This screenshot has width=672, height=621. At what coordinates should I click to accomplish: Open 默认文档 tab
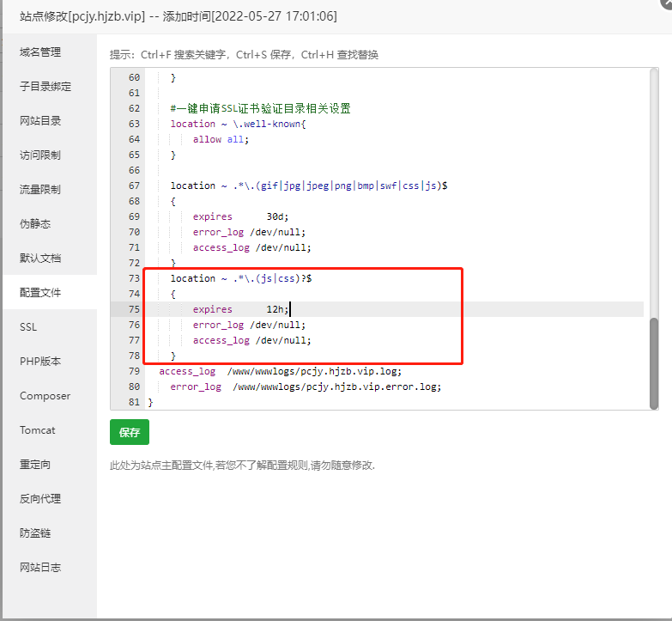click(40, 258)
